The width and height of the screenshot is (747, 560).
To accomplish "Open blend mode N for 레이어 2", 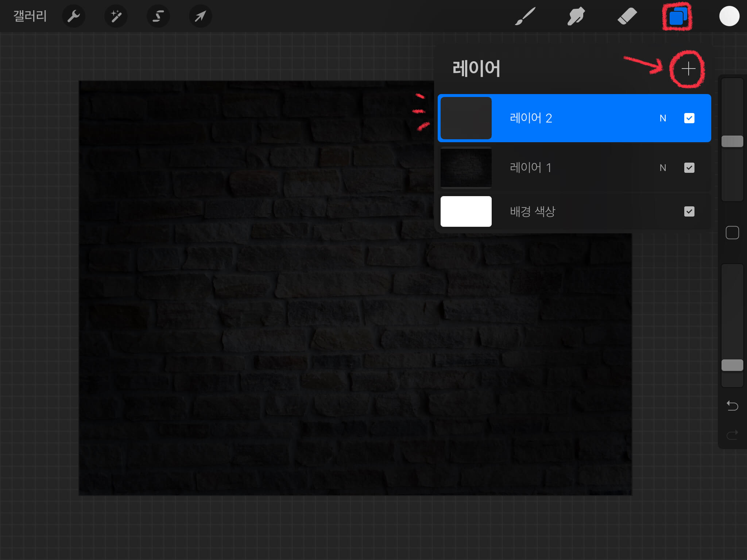I will 663,118.
